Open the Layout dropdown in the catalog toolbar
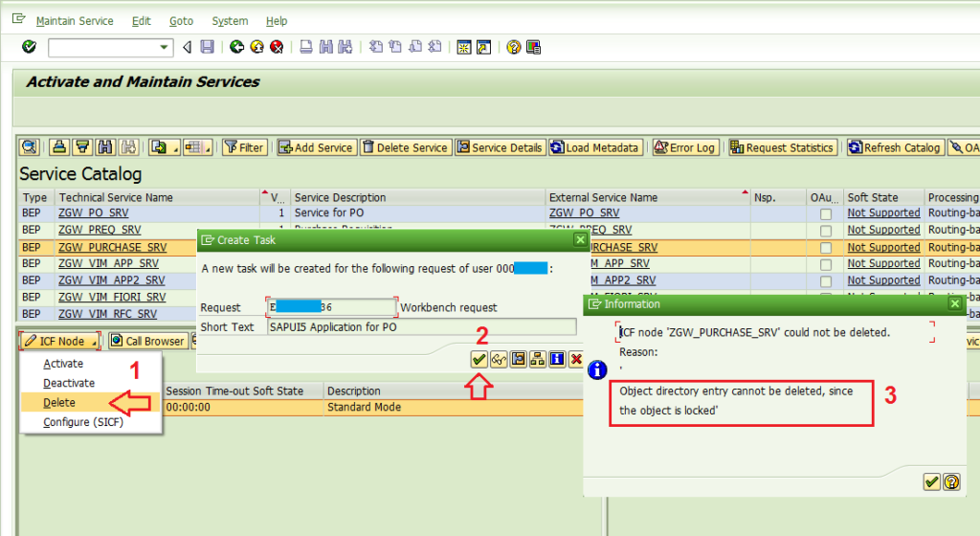980x536 pixels. coord(197,147)
